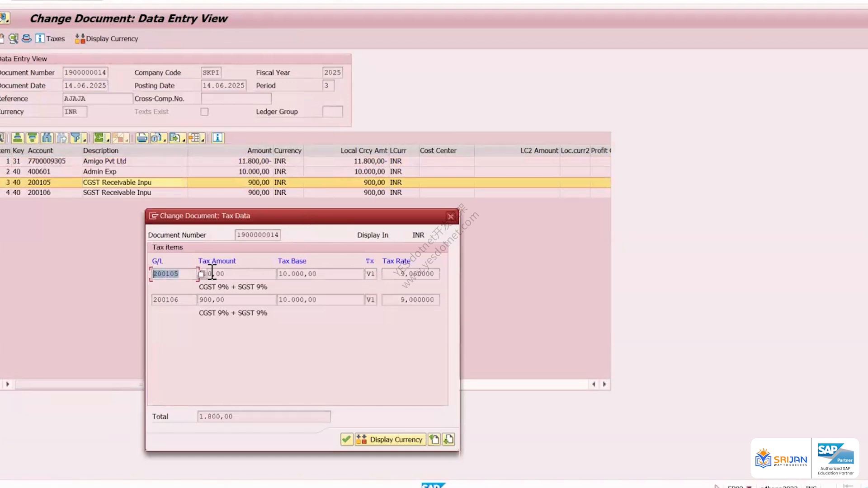Click the Display Document Header hat icon
868x488 pixels.
[x=27, y=38]
